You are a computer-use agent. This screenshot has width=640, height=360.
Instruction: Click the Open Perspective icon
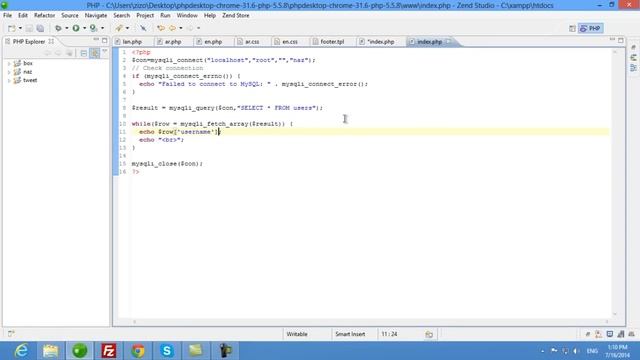tap(572, 28)
